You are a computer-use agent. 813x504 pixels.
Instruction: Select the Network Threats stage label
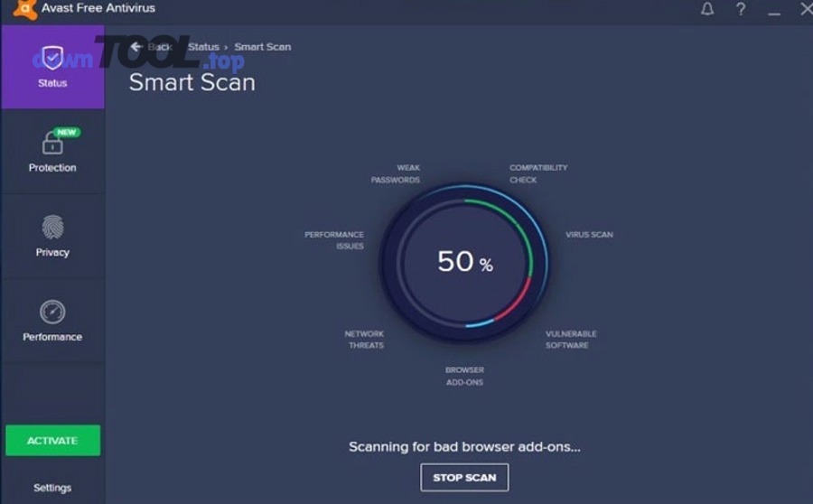click(x=365, y=340)
